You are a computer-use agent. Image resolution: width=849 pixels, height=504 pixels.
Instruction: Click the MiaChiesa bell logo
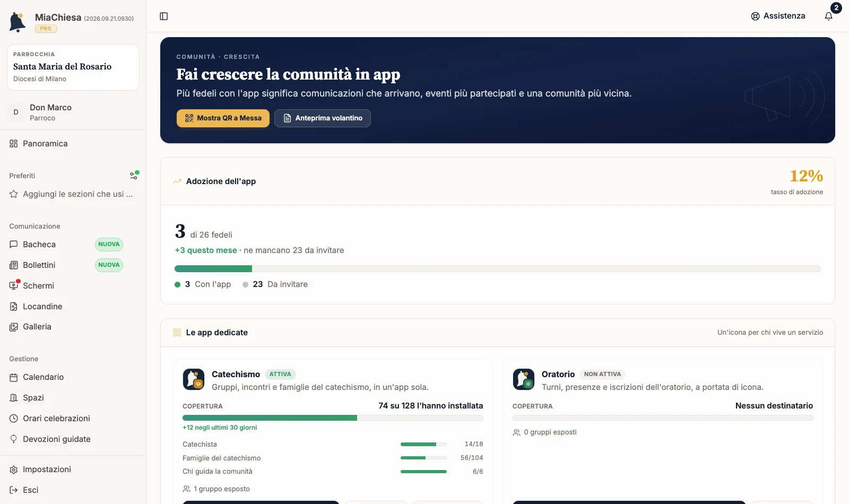pos(18,22)
